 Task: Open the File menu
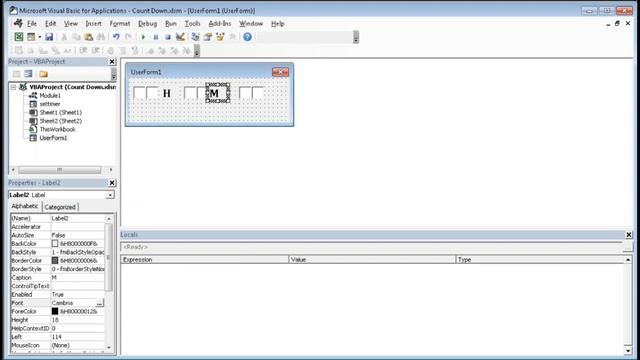32,24
